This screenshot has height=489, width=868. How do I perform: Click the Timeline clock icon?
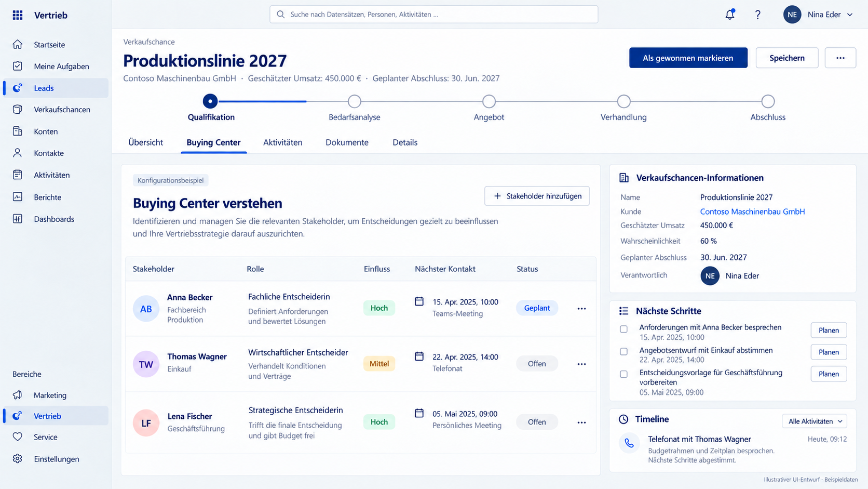[x=624, y=419]
